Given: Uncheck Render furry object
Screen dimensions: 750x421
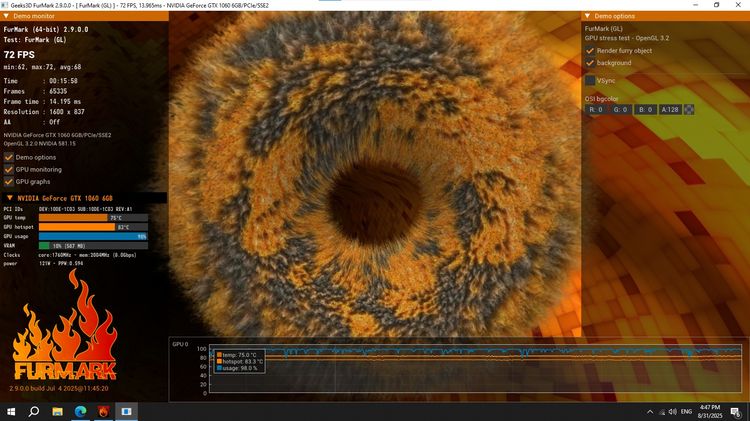Looking at the screenshot, I should (x=590, y=49).
